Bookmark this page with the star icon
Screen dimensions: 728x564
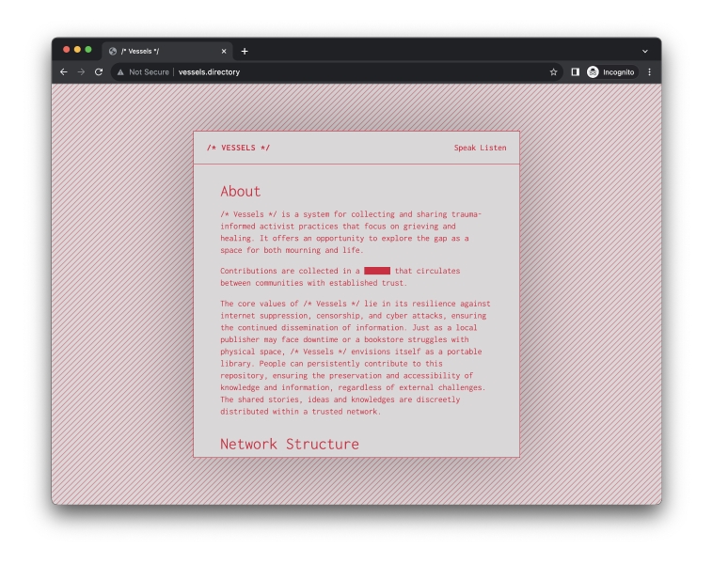553,71
